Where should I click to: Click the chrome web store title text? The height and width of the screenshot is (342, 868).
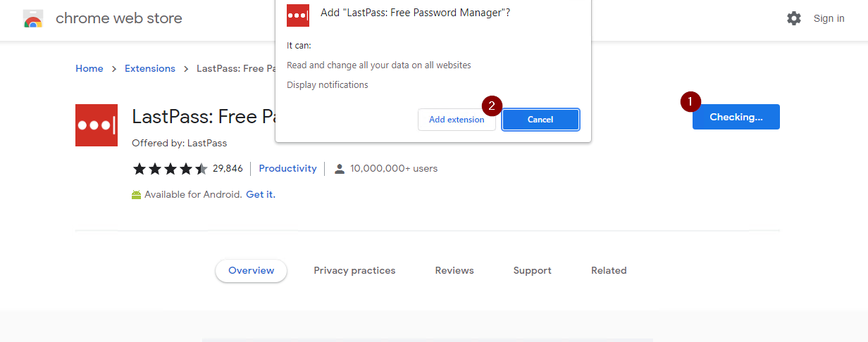pos(118,18)
